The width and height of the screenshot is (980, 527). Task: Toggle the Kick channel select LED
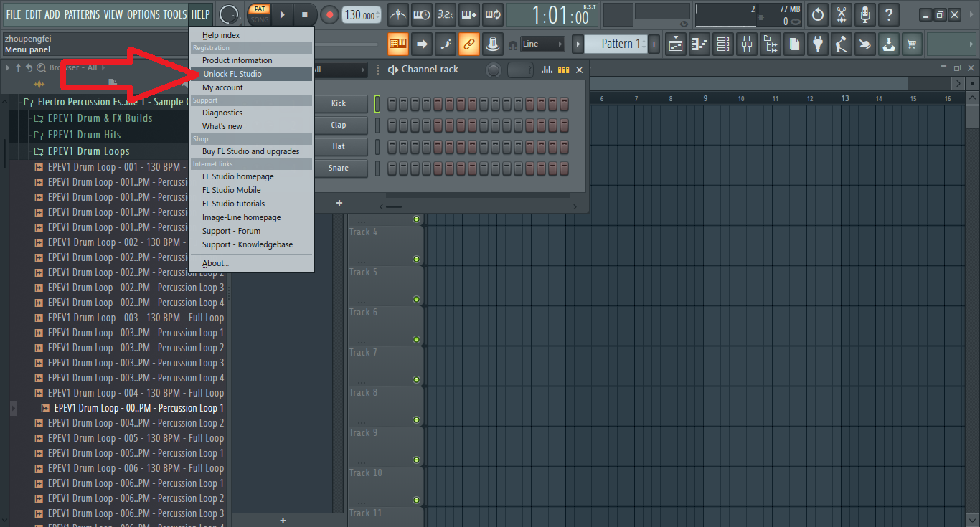(377, 104)
